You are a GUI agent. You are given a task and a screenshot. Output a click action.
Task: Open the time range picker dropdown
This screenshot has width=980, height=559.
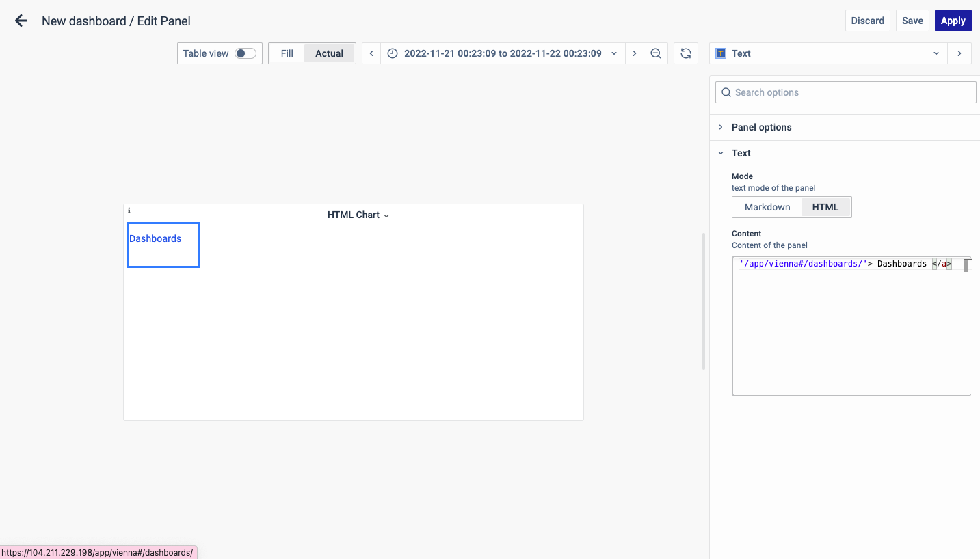pos(503,53)
